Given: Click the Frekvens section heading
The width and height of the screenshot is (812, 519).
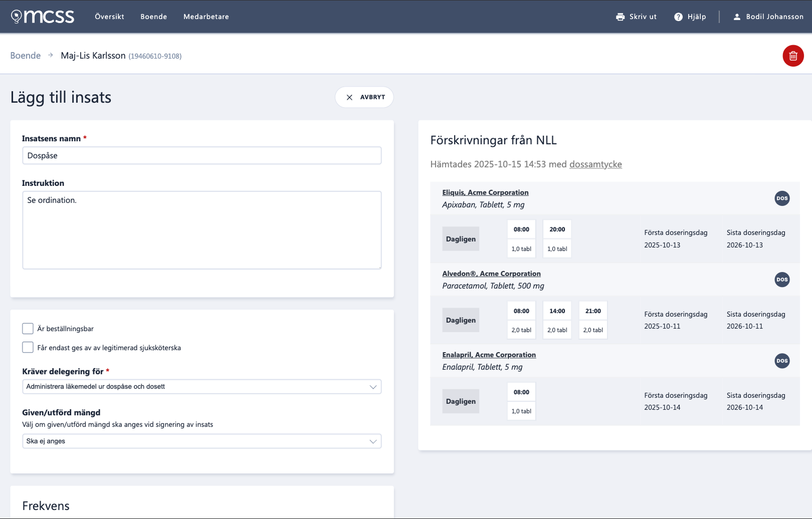Looking at the screenshot, I should [x=46, y=506].
